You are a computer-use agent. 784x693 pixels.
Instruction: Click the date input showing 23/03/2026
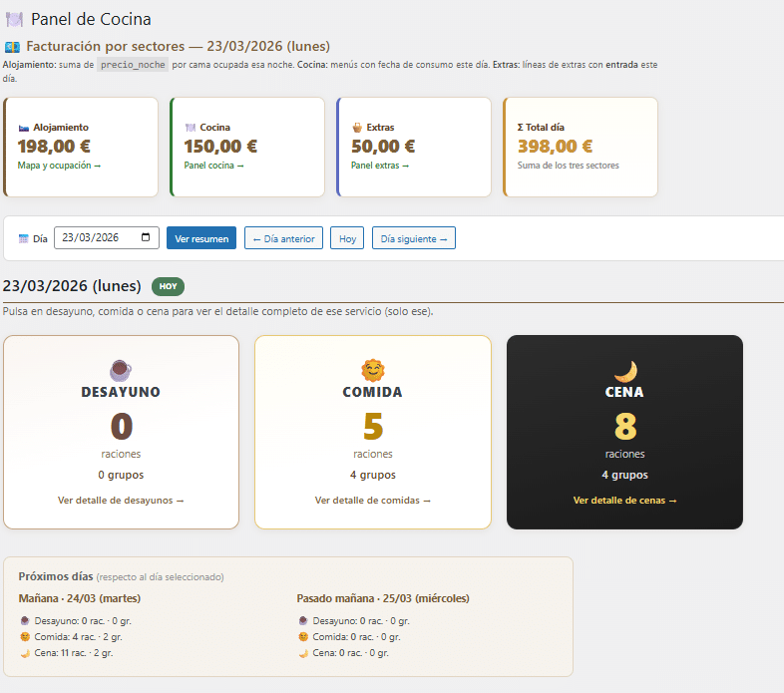(x=95, y=237)
